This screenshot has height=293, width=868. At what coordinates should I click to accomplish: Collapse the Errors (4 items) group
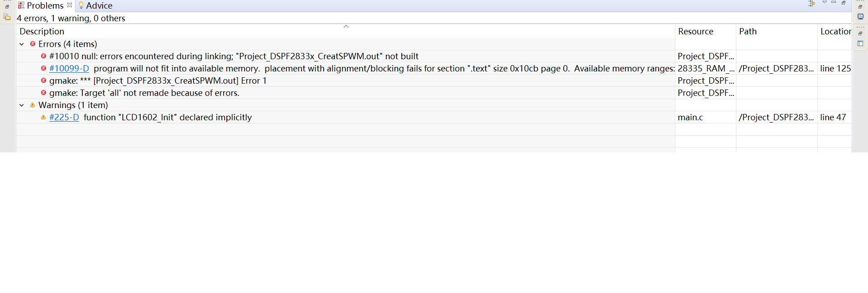pos(22,44)
